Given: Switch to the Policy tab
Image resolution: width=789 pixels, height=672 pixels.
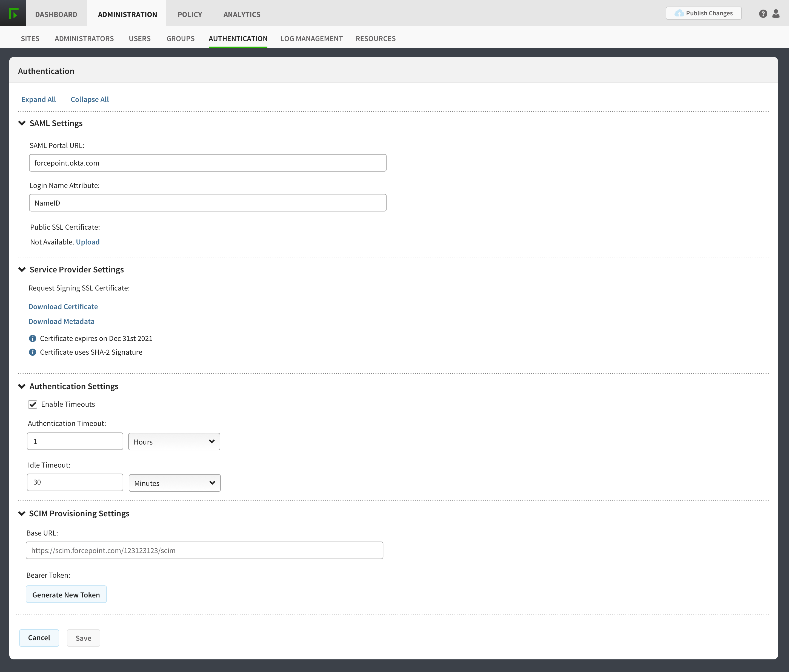Looking at the screenshot, I should [190, 15].
